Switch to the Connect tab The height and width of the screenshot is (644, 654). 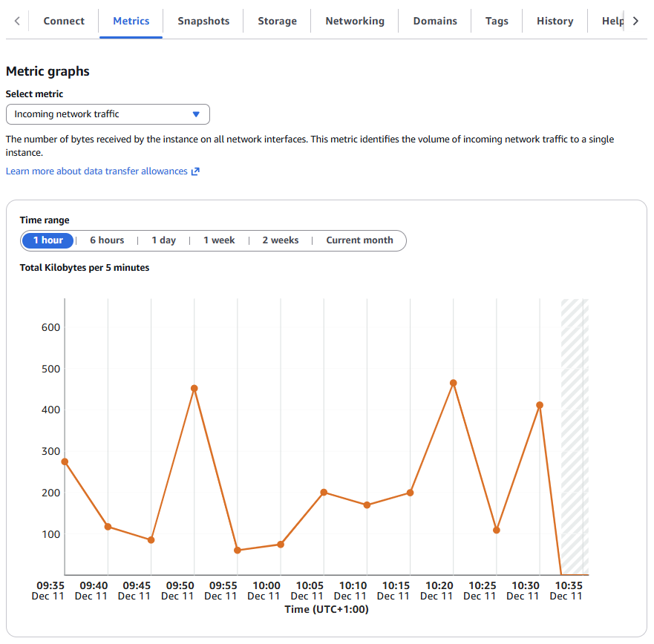pos(64,21)
